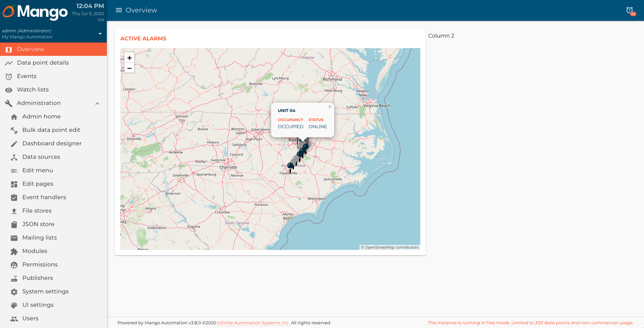Click the Dashboard designer pencil icon
Image resolution: width=644 pixels, height=328 pixels.
14,144
